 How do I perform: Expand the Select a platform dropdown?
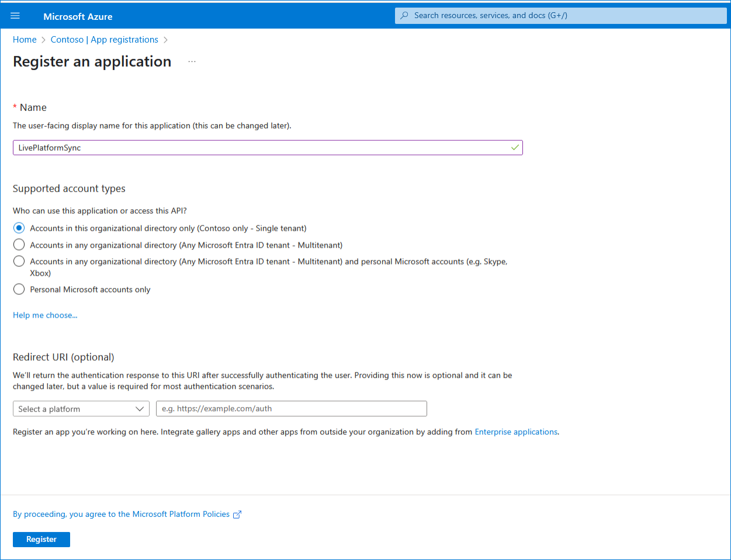pyautogui.click(x=81, y=409)
